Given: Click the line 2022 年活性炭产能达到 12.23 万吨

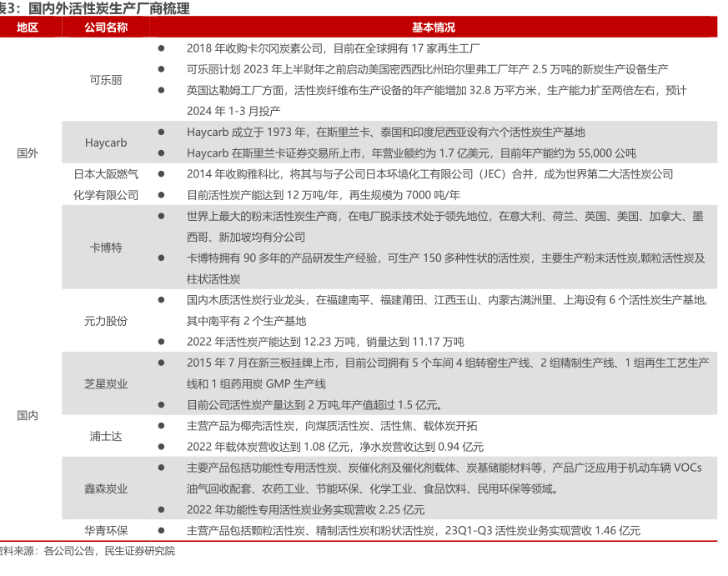Looking at the screenshot, I should coord(325,342).
